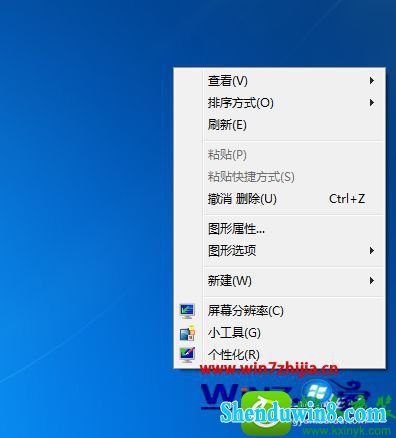The height and width of the screenshot is (438, 396).
Task: Click the gadgets icon beside 小工具(G)
Action: [x=187, y=333]
